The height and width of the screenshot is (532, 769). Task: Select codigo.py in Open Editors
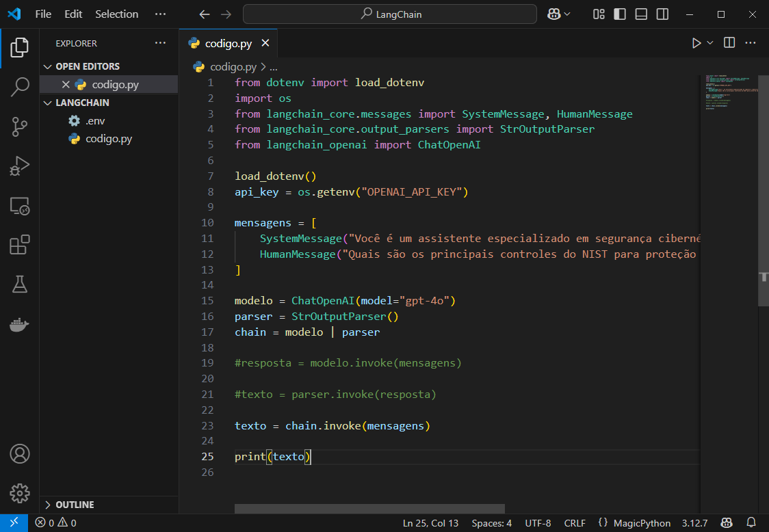point(115,85)
